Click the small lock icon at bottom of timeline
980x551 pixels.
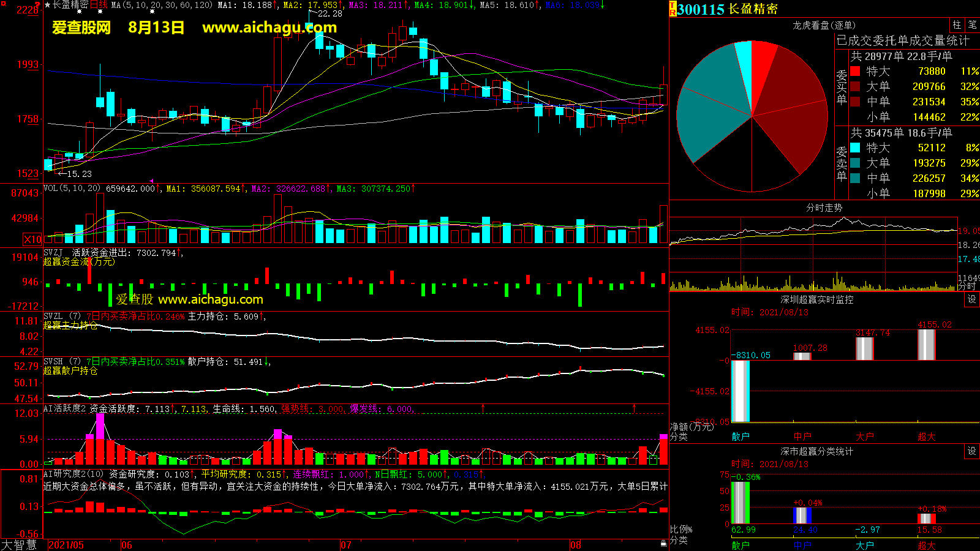click(x=663, y=543)
